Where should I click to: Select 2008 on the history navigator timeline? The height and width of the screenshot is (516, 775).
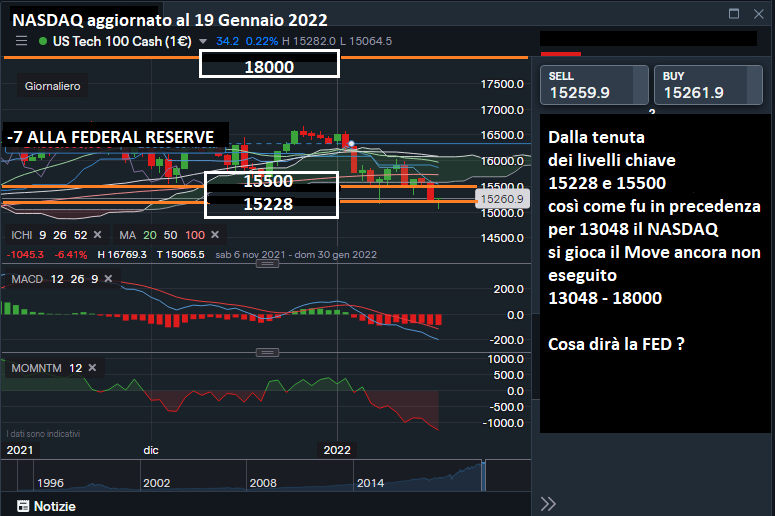[x=263, y=483]
